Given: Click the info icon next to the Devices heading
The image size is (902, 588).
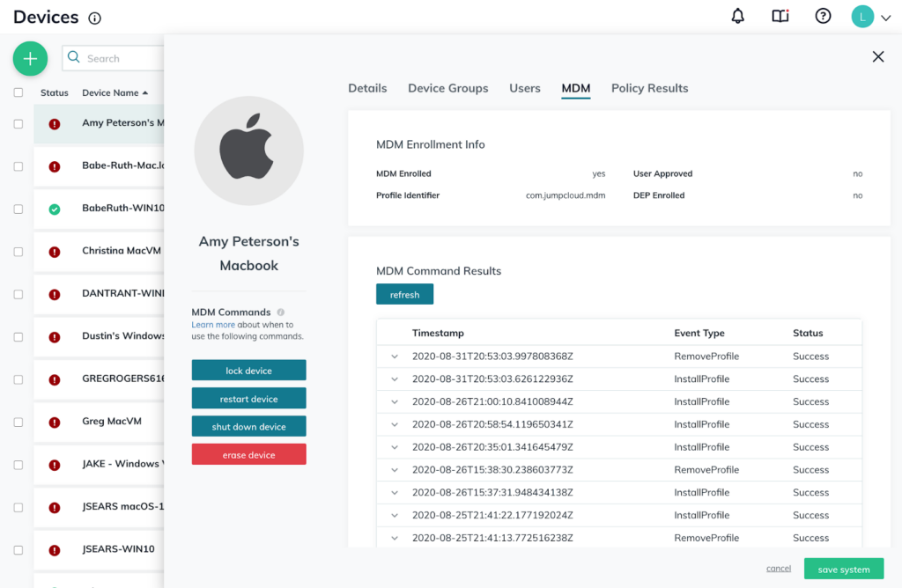Looking at the screenshot, I should coord(93,17).
